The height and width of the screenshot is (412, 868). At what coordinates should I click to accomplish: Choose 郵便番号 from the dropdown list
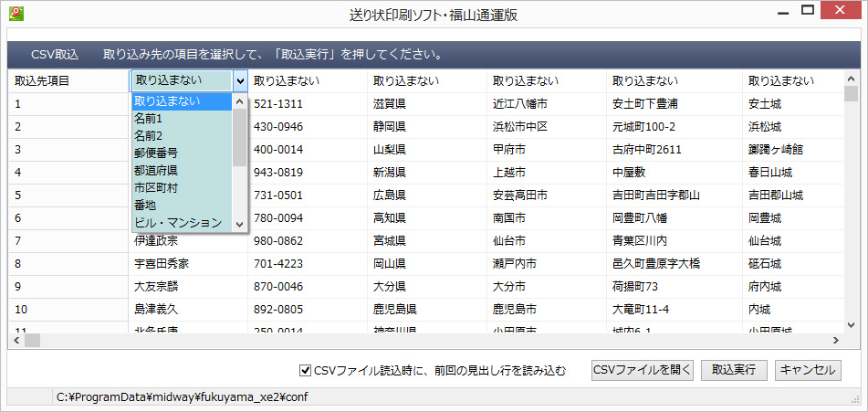click(182, 153)
